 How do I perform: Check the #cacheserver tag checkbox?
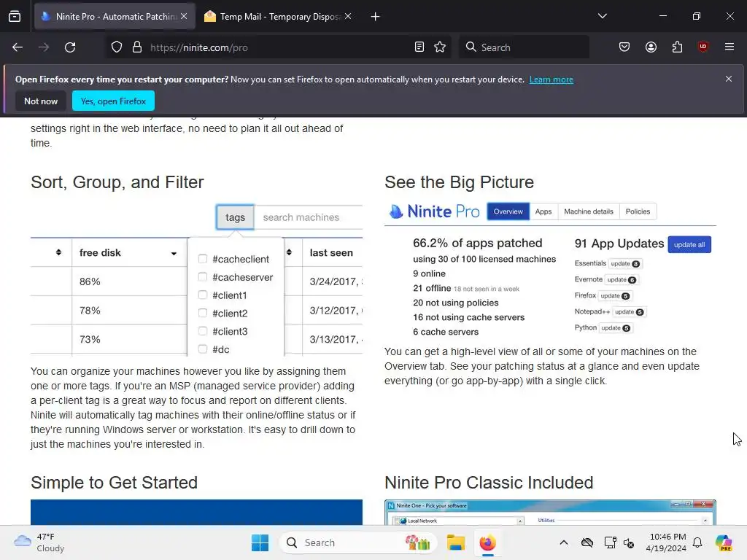click(203, 276)
